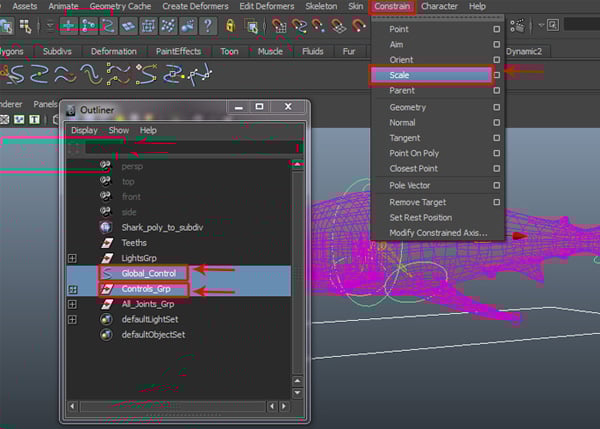Open Point constraint options box
Screen dimensions: 600x429
496,29
